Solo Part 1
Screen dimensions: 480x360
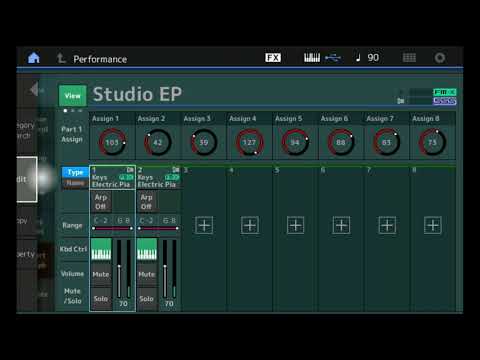point(101,299)
